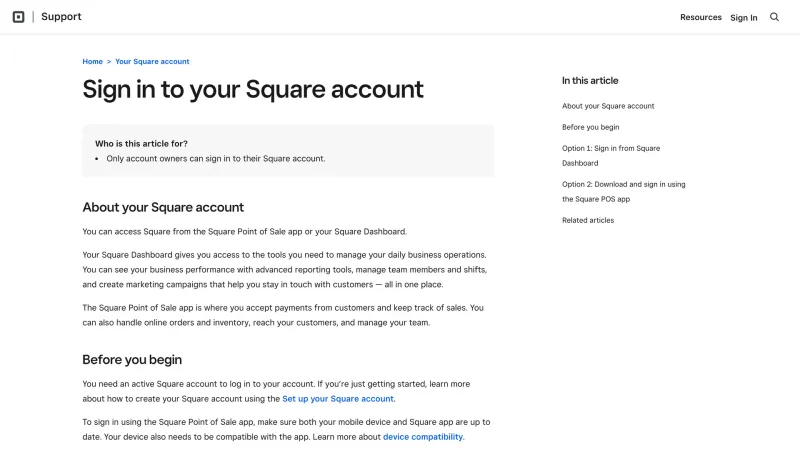Jump to Option 1: Sign in from Square Dashboard
The height and width of the screenshot is (450, 800).
click(611, 156)
